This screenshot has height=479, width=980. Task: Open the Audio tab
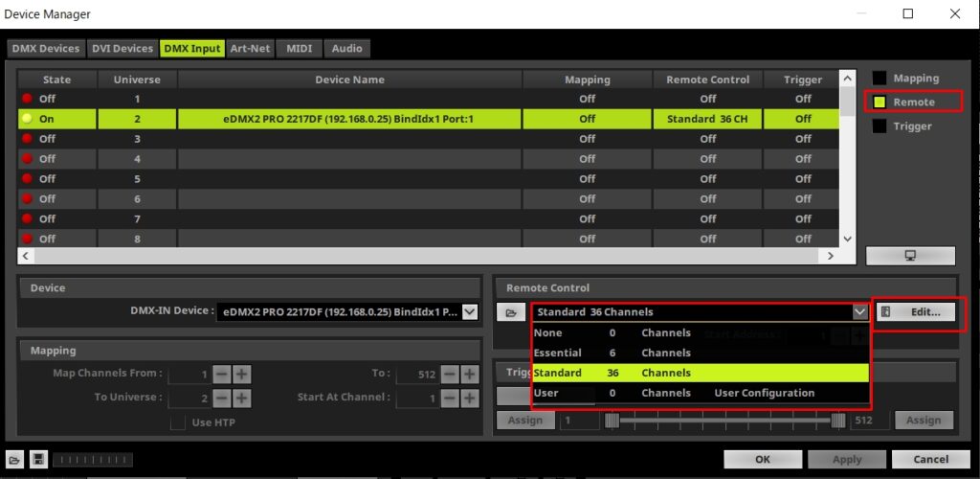pos(346,49)
